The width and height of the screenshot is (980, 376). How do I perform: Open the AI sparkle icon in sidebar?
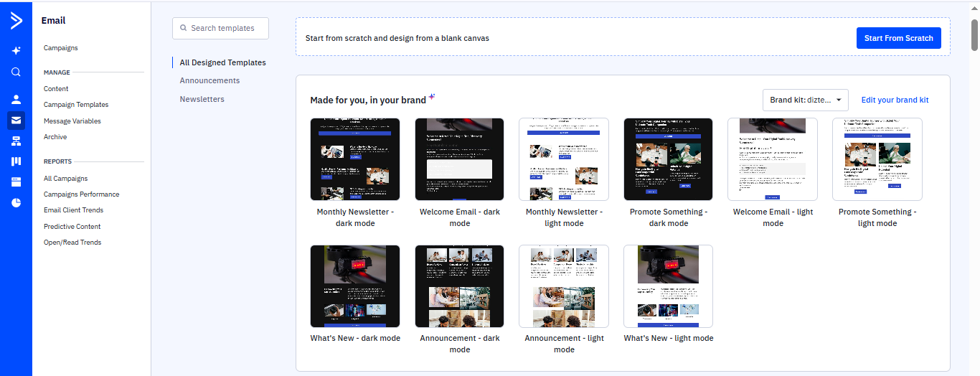(16, 51)
